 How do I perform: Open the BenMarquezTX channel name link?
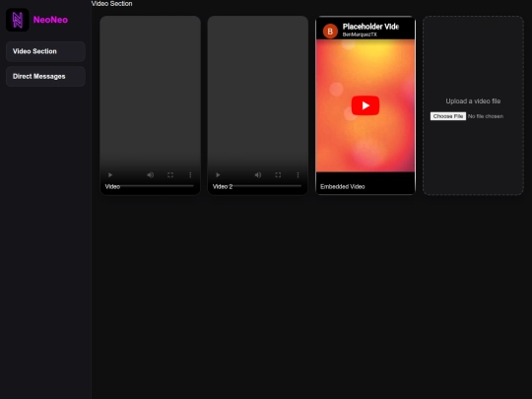pos(360,34)
